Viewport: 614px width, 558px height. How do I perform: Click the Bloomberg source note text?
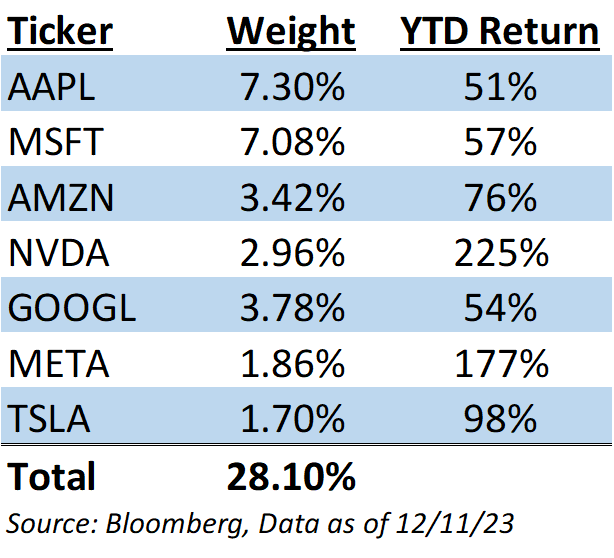[x=262, y=523]
